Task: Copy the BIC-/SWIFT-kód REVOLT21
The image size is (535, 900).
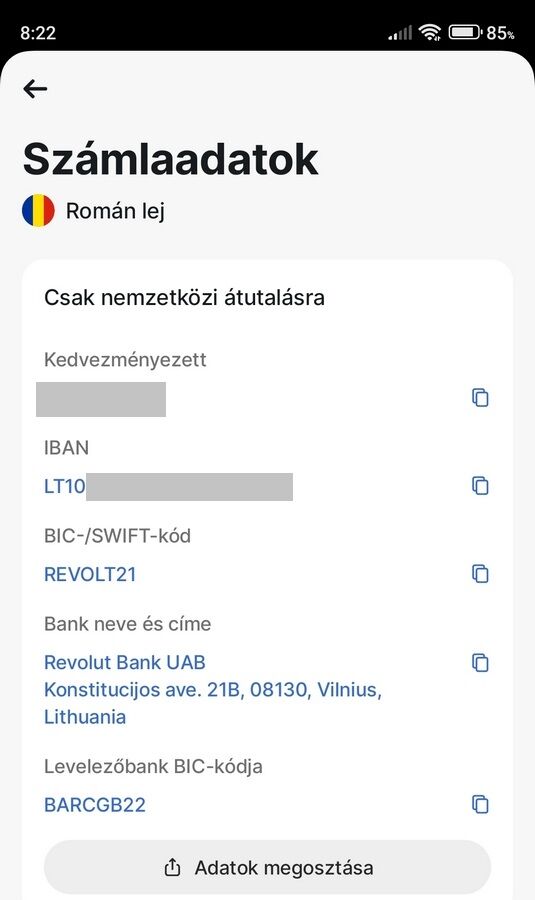Action: coord(480,574)
